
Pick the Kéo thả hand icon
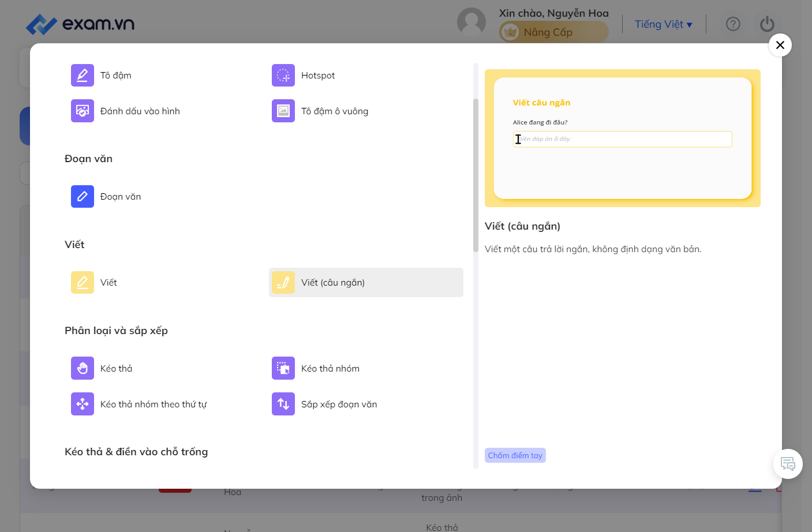[x=83, y=368]
